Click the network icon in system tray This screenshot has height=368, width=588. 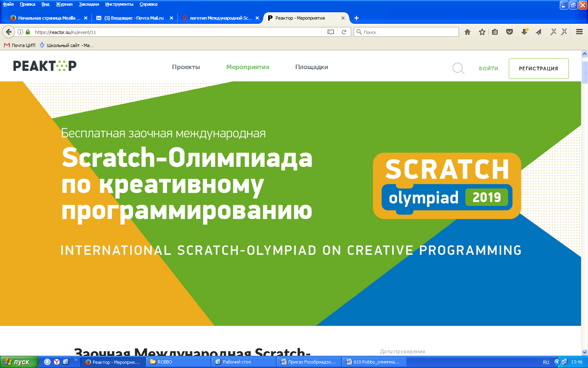[564, 362]
